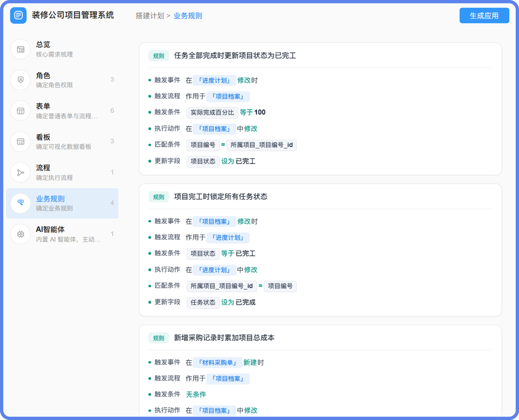
Task: Open the 流程 sidebar section
Action: pos(62,172)
